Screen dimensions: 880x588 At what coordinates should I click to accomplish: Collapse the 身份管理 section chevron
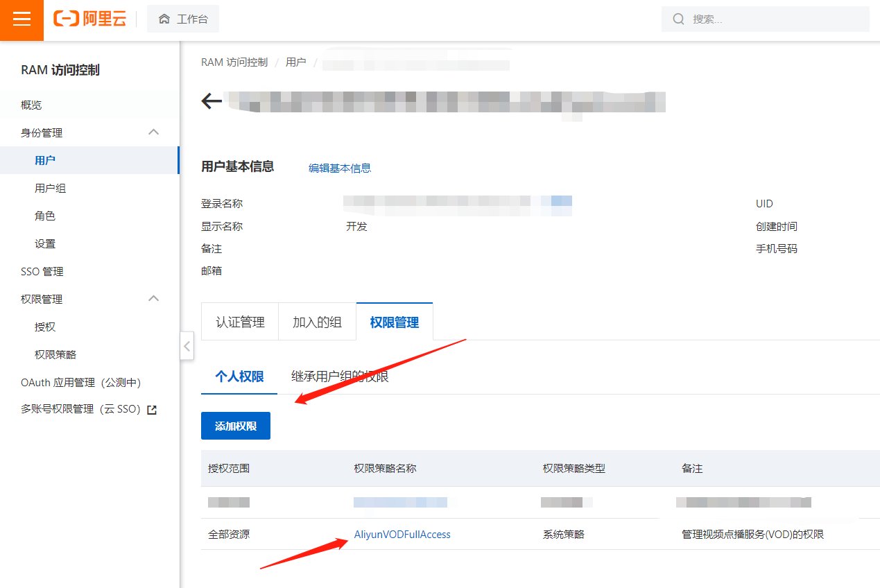coord(154,132)
